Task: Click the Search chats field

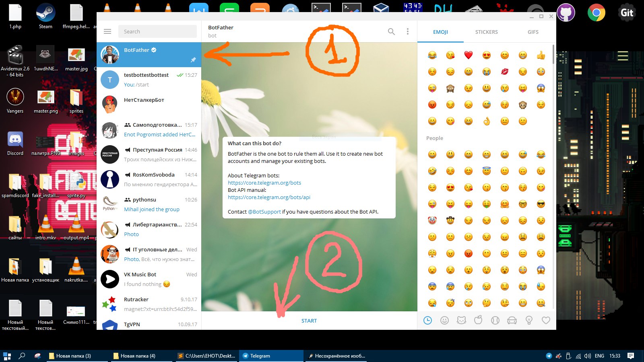Action: [157, 31]
